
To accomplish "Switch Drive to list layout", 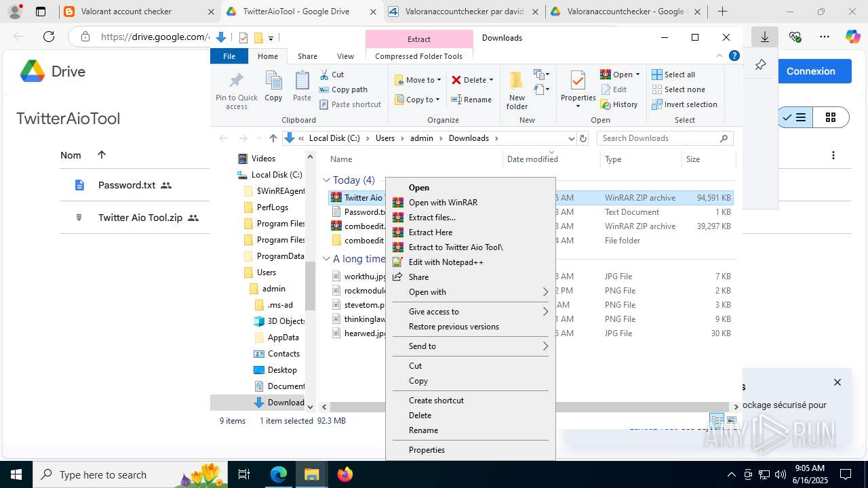I will pyautogui.click(x=795, y=118).
